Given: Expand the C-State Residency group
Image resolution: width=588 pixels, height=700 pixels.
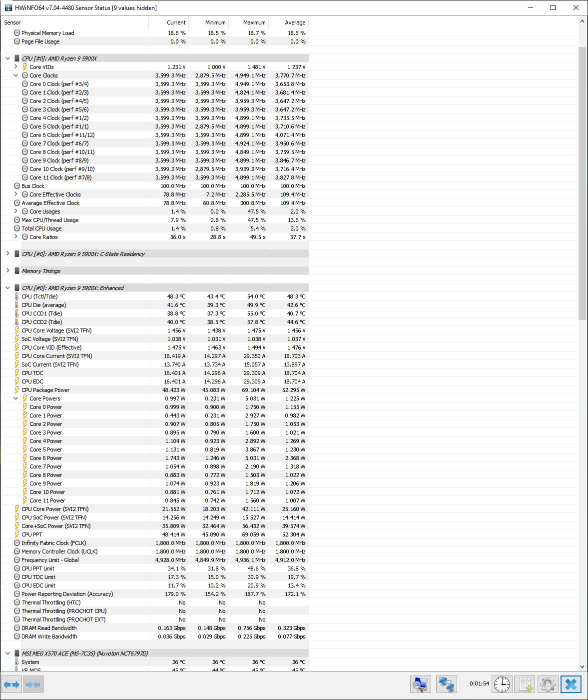Looking at the screenshot, I should click(x=7, y=254).
